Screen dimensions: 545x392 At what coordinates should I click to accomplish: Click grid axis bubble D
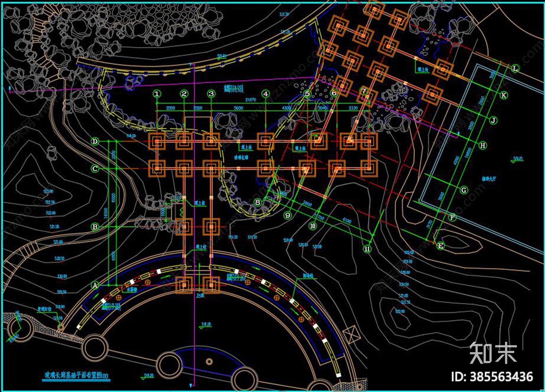tap(95, 141)
